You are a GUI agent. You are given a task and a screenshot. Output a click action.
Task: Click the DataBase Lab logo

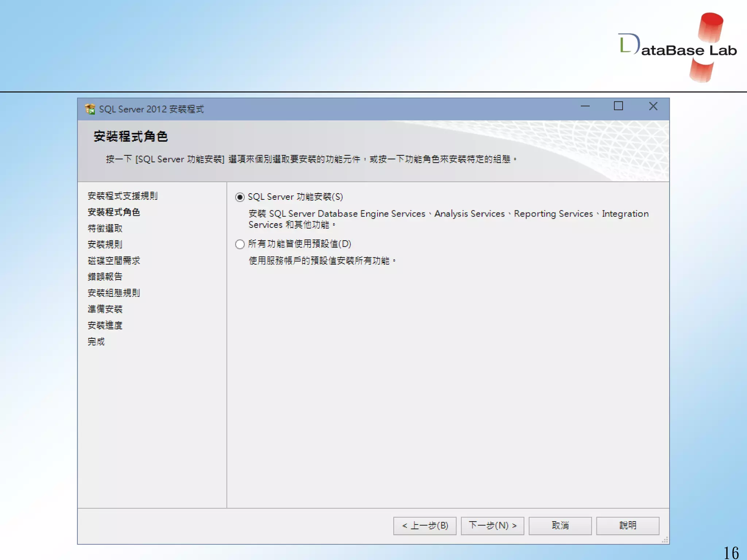tap(678, 48)
